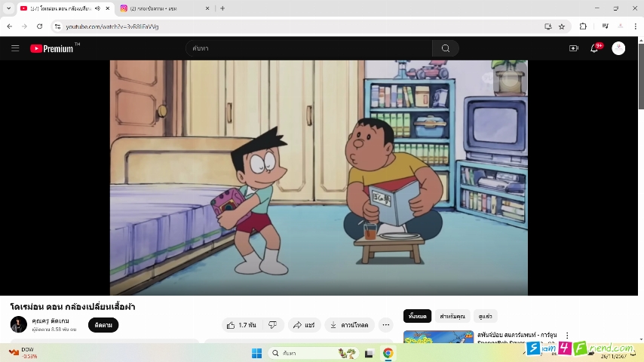Open the media control icon in toolbar
The image size is (644, 362).
605,26
